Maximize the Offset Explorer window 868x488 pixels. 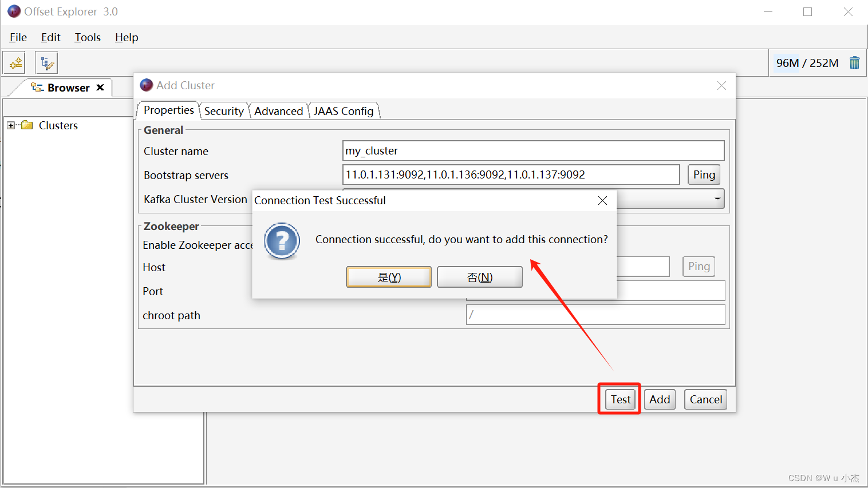pos(807,11)
